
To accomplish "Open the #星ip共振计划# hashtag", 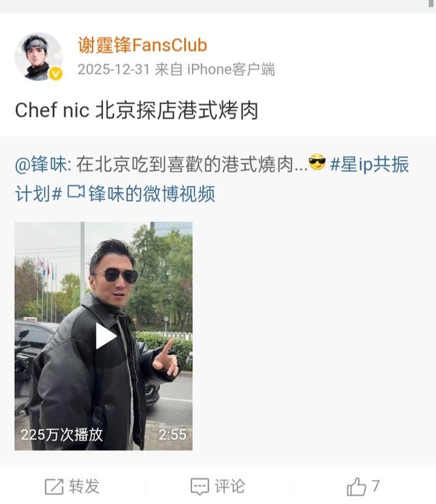I will [x=212, y=178].
